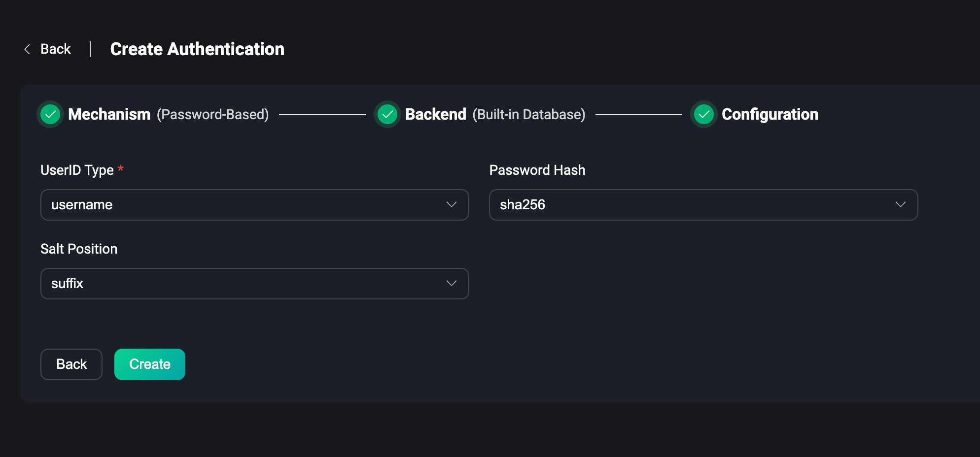Viewport: 980px width, 457px height.
Task: Click the back arrow chevron at top left
Action: click(x=27, y=49)
